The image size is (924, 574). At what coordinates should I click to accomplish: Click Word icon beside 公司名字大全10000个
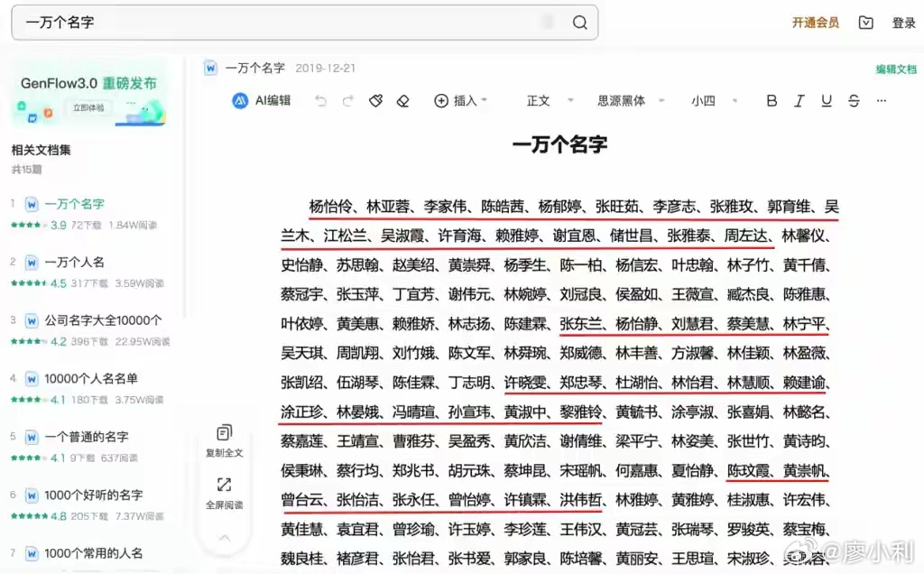[x=32, y=320]
